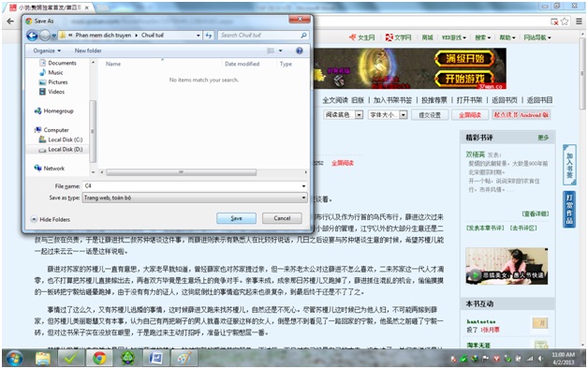Image resolution: width=588 pixels, height=369 pixels.
Task: Open the Organize menu
Action: [47, 51]
